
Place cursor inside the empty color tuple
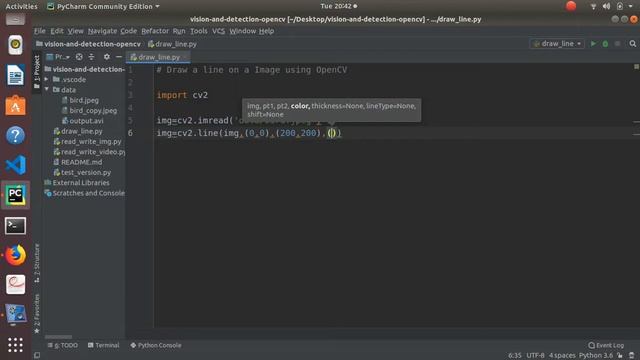332,133
